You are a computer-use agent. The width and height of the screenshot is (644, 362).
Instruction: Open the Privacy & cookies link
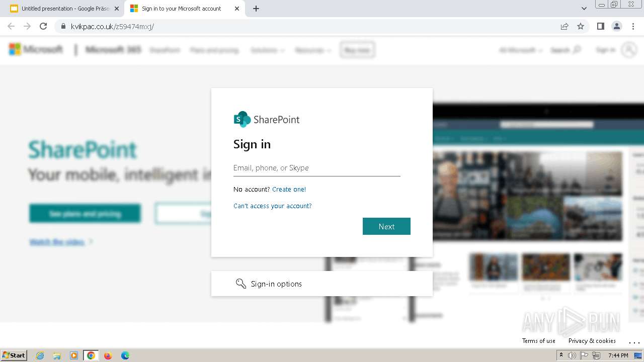(x=592, y=341)
